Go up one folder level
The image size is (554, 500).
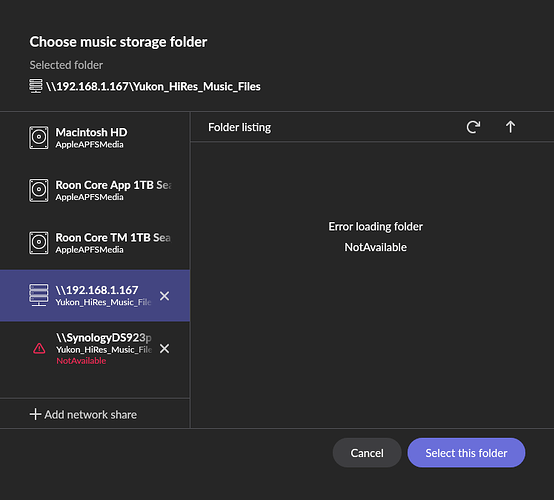510,127
